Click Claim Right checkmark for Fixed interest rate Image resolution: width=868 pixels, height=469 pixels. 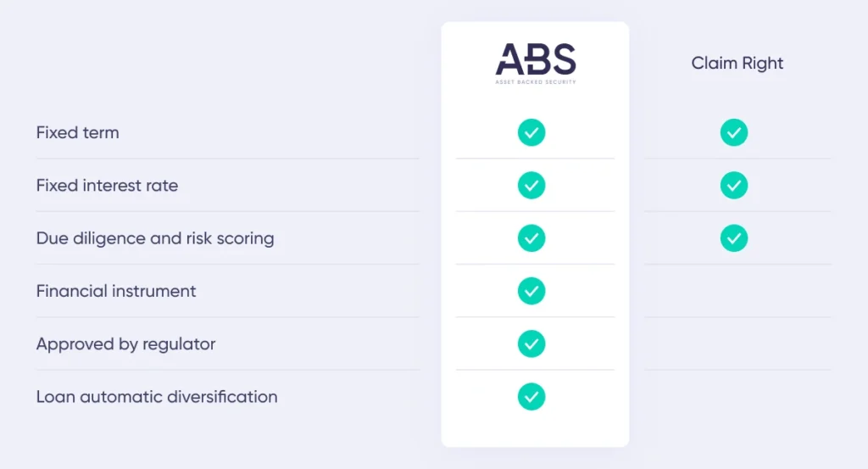click(x=734, y=185)
